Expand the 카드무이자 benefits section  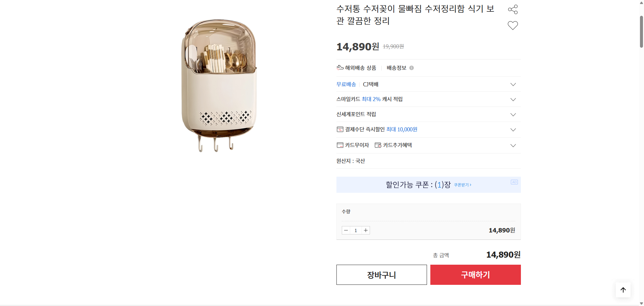click(x=513, y=145)
